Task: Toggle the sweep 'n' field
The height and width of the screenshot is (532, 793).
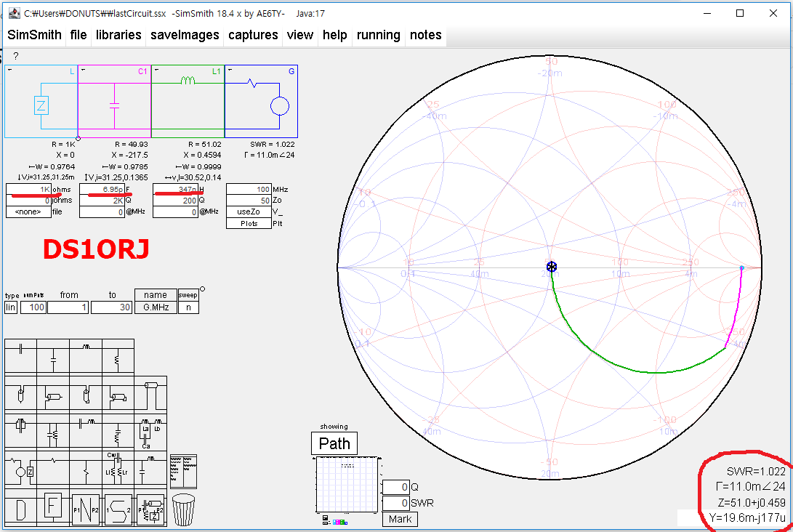Action: click(x=188, y=307)
